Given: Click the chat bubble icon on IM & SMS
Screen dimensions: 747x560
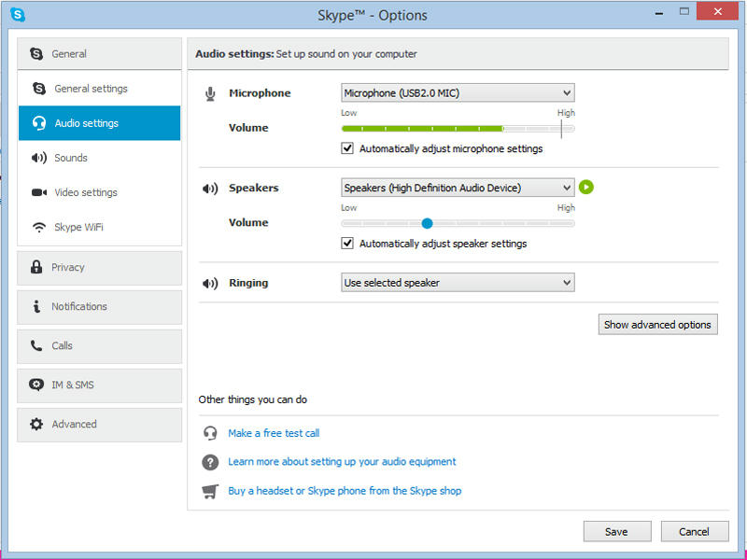Looking at the screenshot, I should tap(36, 385).
